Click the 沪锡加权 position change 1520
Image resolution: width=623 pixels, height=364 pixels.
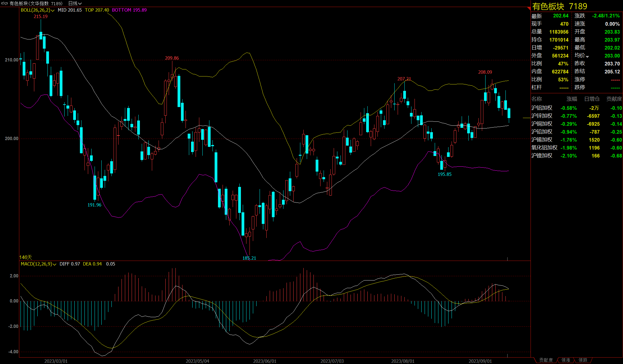click(594, 140)
